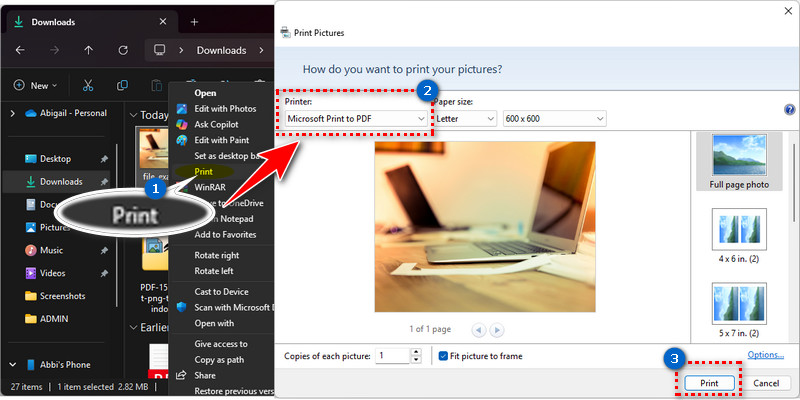Choose Edit with Photos in context menu
Image resolution: width=800 pixels, height=400 pixels.
tap(225, 109)
